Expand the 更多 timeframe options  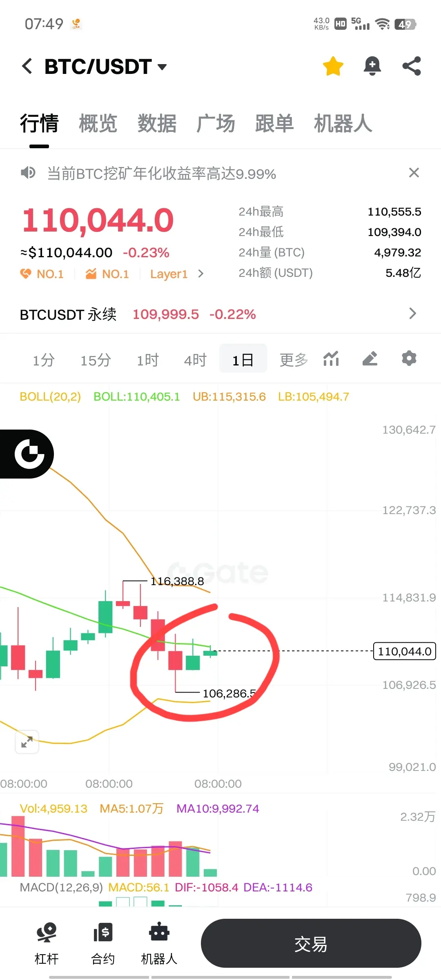click(x=294, y=360)
